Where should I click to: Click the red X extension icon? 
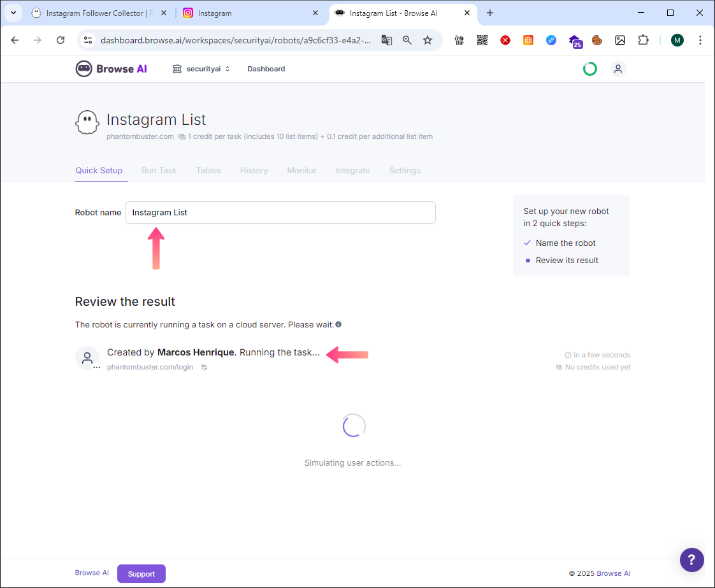505,40
